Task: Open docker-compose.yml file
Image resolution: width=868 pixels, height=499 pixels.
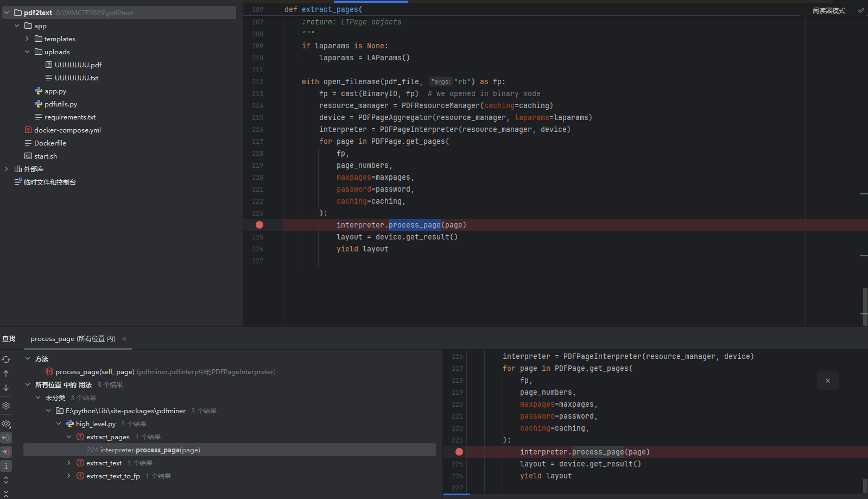Action: pyautogui.click(x=67, y=130)
